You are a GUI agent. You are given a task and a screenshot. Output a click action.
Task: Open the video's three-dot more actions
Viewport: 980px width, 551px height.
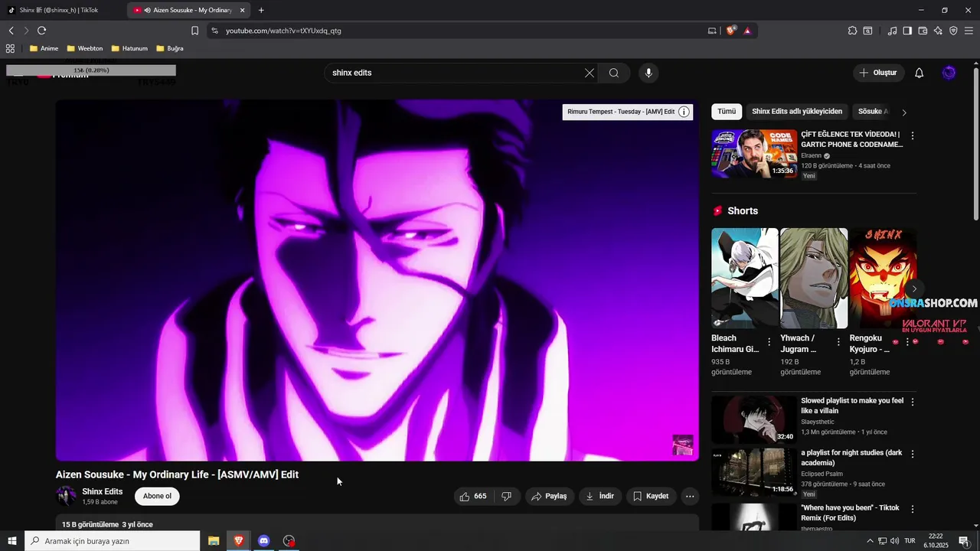tap(690, 496)
